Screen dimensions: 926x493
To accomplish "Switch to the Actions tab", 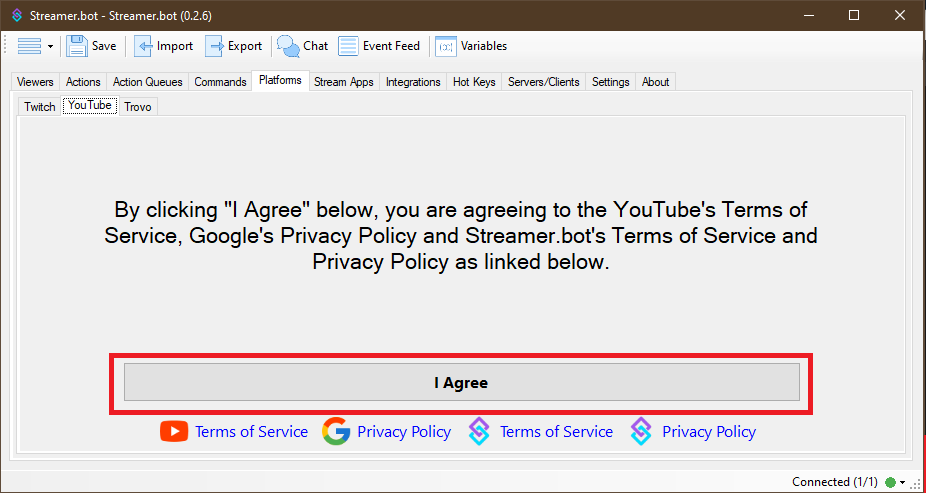I will (x=83, y=82).
